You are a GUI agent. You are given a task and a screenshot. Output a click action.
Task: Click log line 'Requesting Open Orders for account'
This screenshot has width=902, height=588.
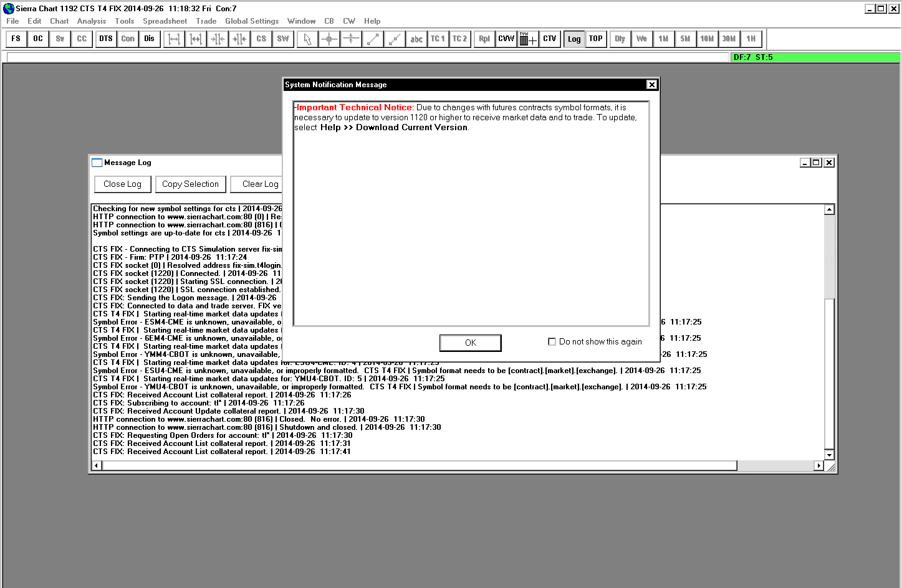pyautogui.click(x=223, y=435)
